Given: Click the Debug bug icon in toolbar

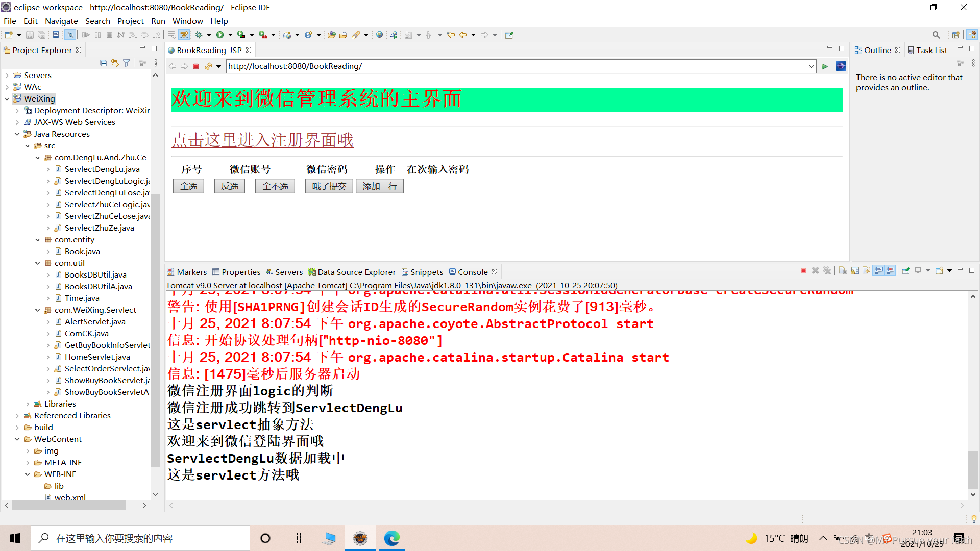Looking at the screenshot, I should (199, 35).
